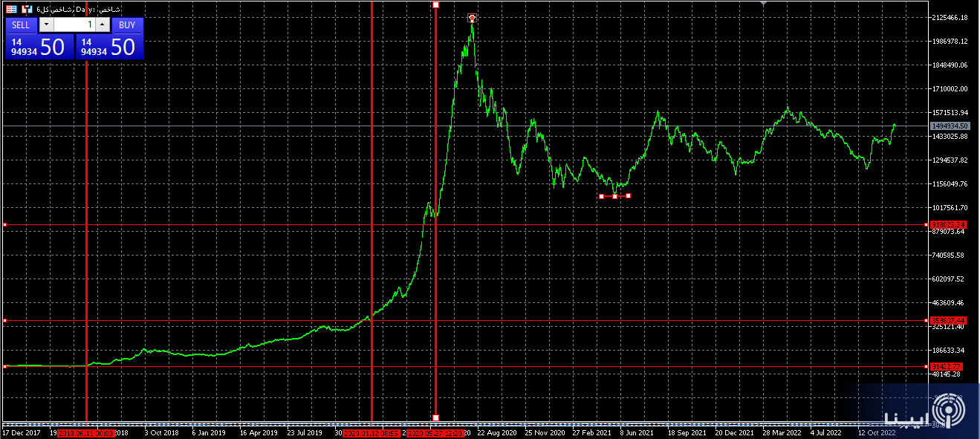This screenshot has width=980, height=439.
Task: Click the SELL button in trade panel
Action: (22, 25)
